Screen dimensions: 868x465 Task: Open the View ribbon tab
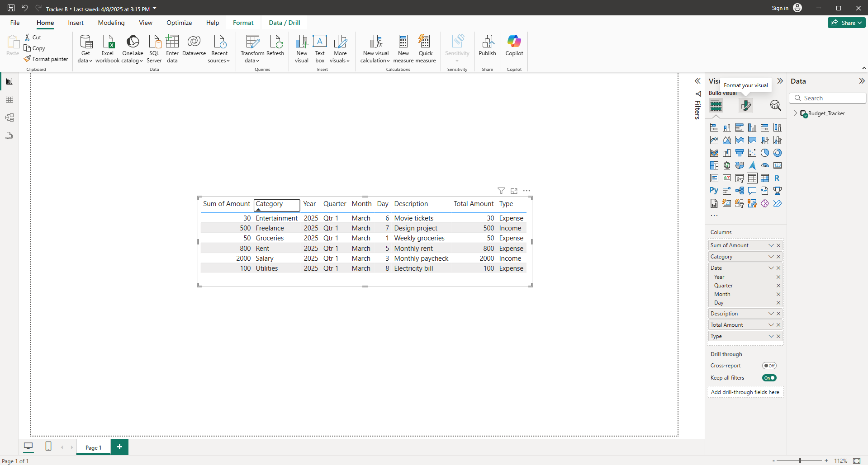(145, 23)
